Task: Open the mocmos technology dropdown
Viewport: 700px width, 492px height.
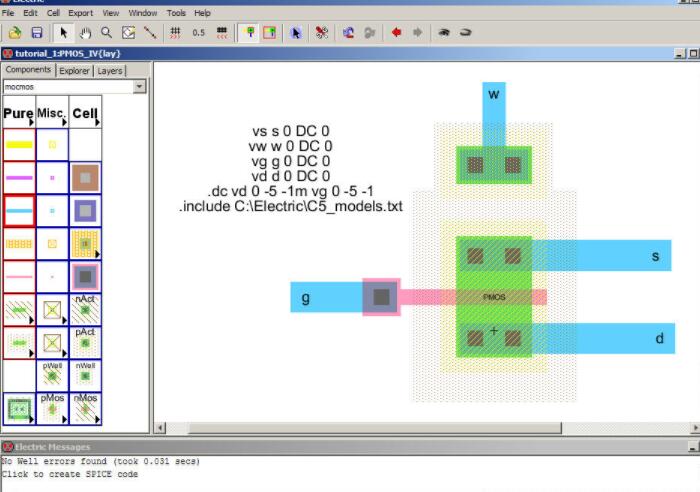Action: (x=139, y=87)
